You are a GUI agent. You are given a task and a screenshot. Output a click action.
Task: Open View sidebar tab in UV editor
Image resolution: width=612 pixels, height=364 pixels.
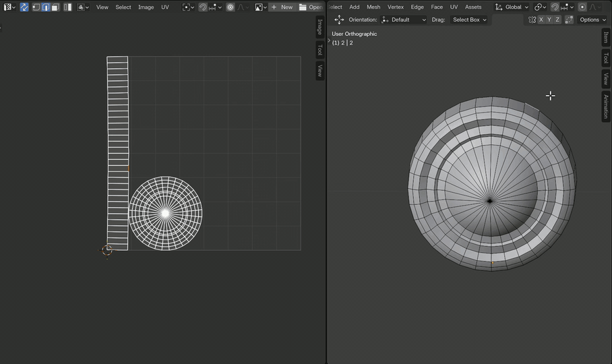tap(320, 71)
